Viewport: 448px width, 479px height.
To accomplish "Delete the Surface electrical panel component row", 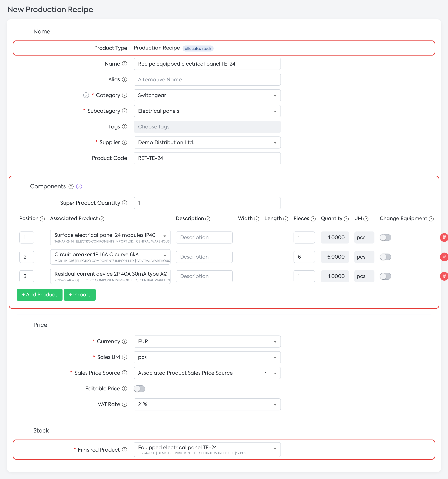I will click(x=444, y=237).
